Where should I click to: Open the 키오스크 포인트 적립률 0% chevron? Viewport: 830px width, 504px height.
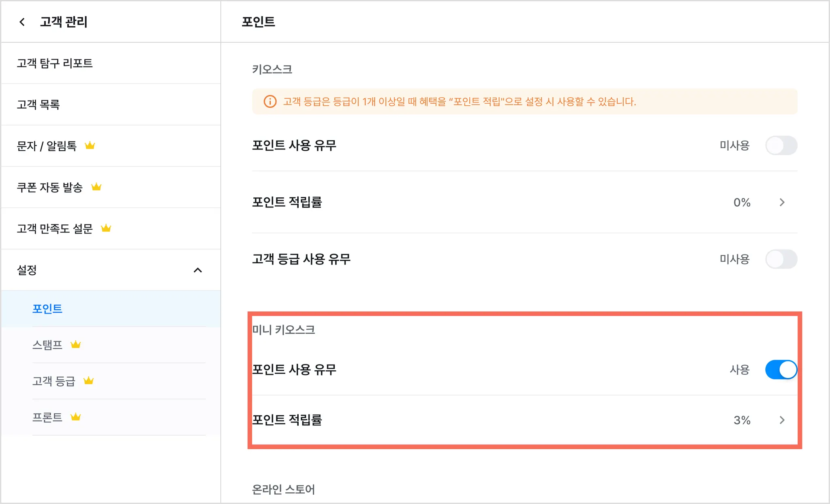click(x=782, y=202)
